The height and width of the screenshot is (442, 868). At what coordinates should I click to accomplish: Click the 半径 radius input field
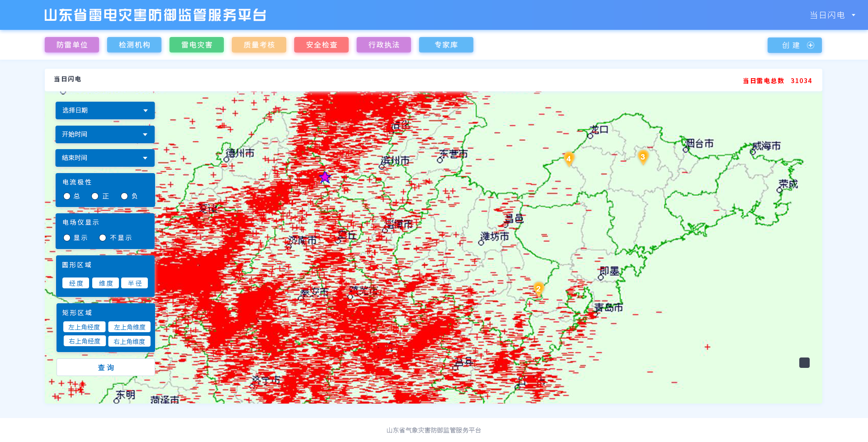(135, 283)
